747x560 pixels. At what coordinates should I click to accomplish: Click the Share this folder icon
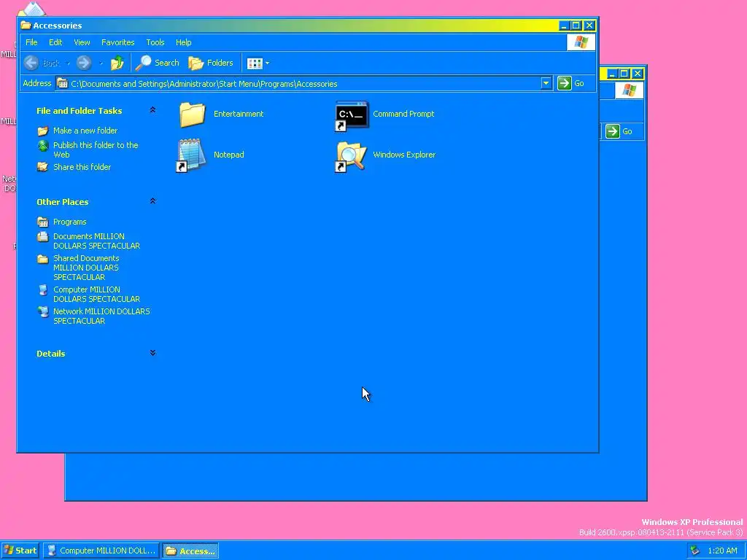coord(43,167)
